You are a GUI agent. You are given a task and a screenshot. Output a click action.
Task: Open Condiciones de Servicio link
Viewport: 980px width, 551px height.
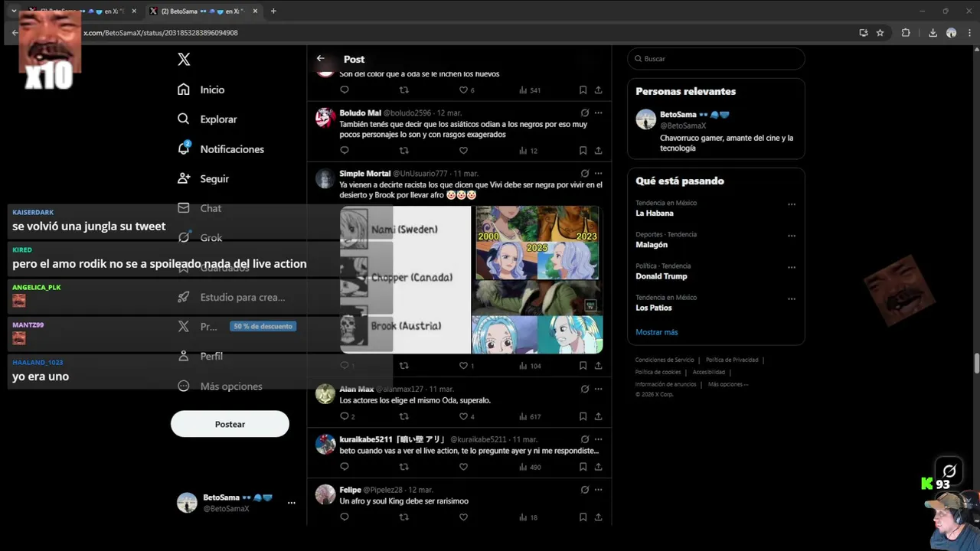665,360
